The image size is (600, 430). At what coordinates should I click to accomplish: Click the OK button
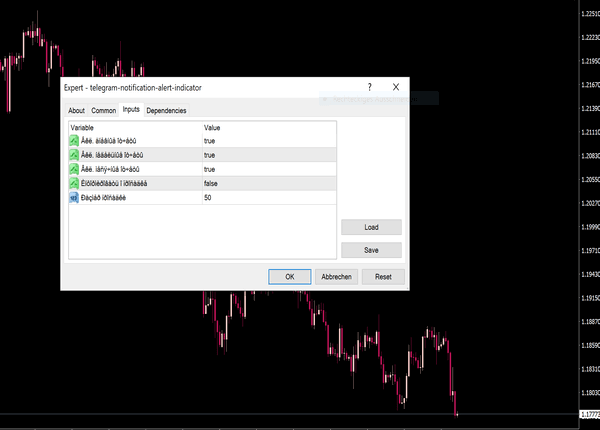290,277
